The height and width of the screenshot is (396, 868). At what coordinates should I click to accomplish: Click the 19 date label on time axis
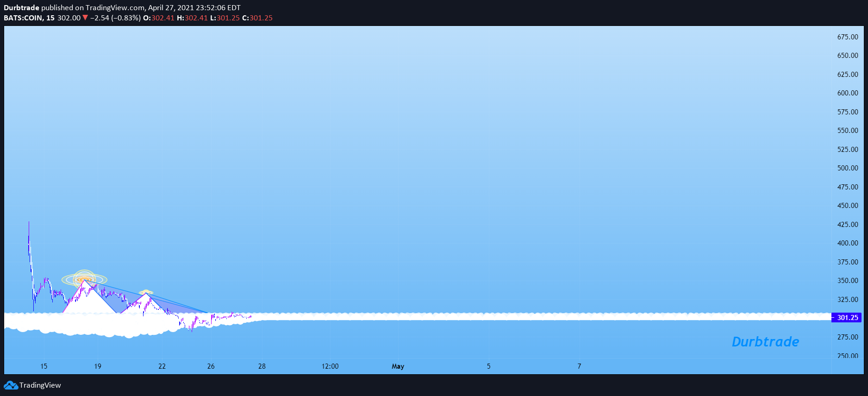(98, 366)
